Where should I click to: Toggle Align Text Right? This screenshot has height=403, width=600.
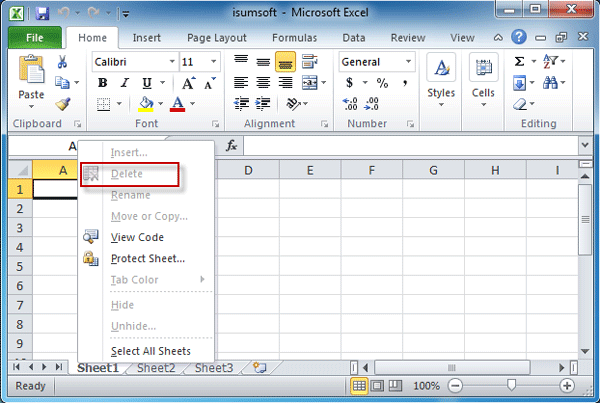point(285,83)
